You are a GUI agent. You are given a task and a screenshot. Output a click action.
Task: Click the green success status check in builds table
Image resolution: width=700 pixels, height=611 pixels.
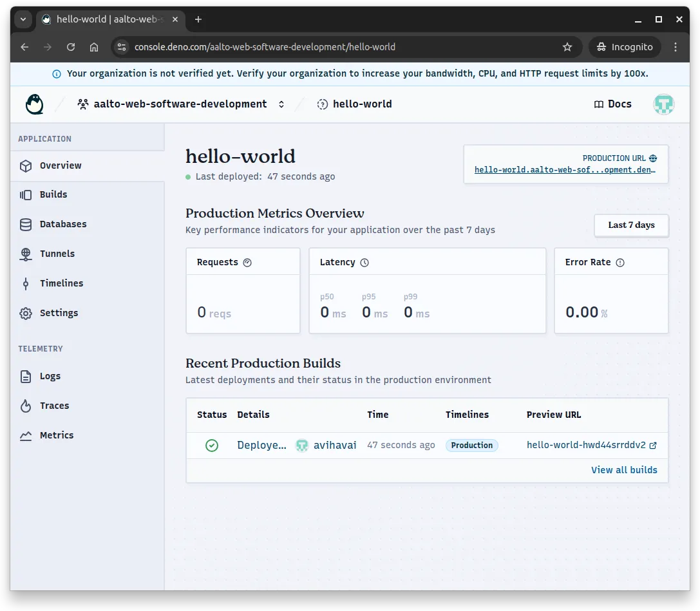211,445
